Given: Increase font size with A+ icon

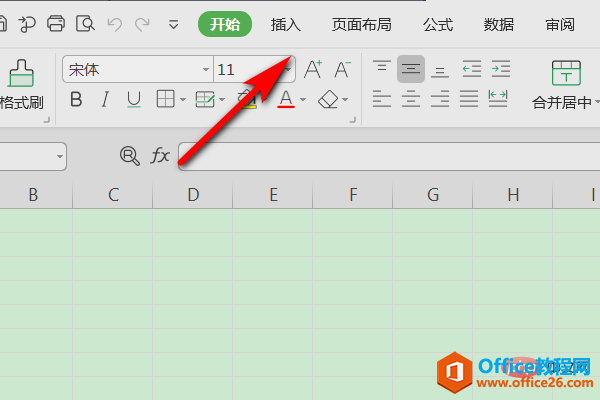Looking at the screenshot, I should pos(313,69).
